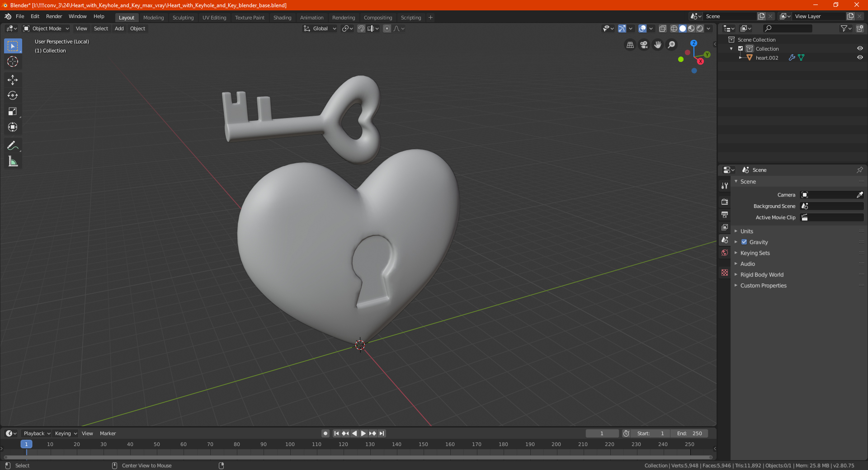Open the Output properties tab icon

click(x=725, y=214)
